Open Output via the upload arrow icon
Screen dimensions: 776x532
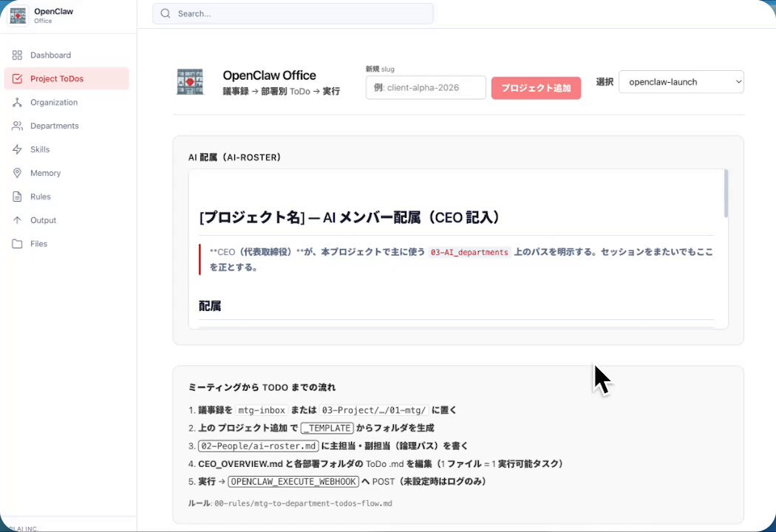point(18,219)
